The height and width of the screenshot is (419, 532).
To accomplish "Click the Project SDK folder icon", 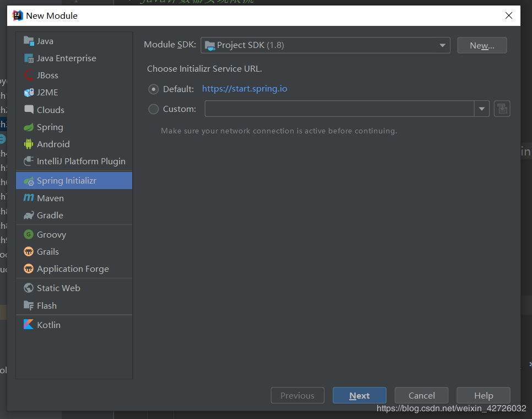I will pyautogui.click(x=210, y=46).
